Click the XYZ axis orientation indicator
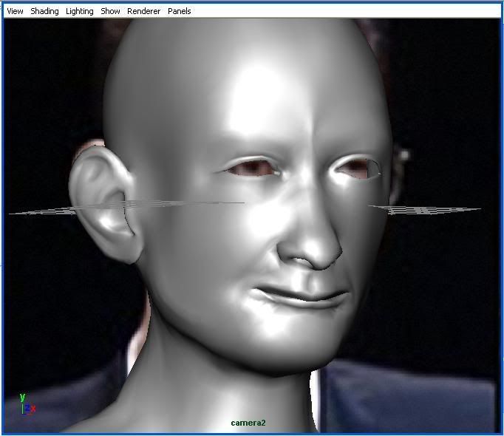 click(27, 403)
